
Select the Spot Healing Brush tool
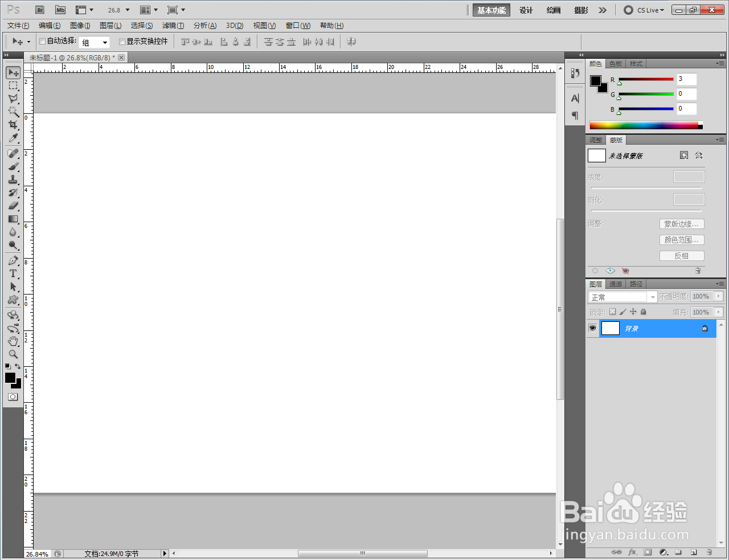[x=13, y=153]
